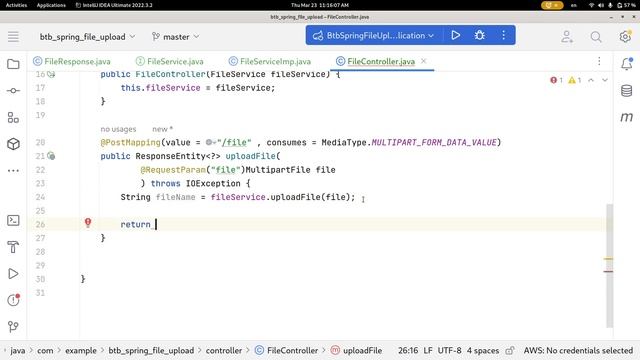
Task: Open editor tabs options menu
Action: (599, 61)
